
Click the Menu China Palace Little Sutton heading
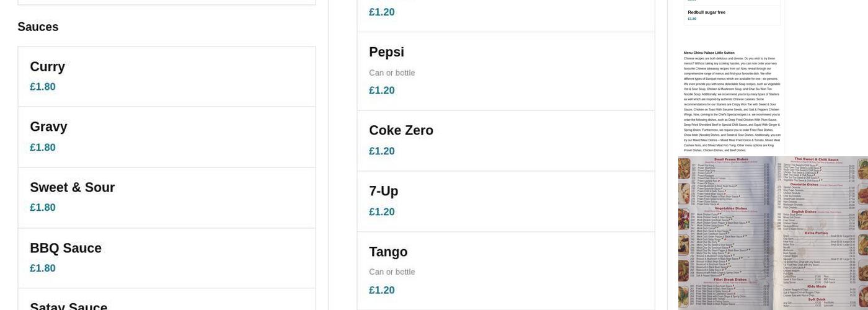[709, 53]
